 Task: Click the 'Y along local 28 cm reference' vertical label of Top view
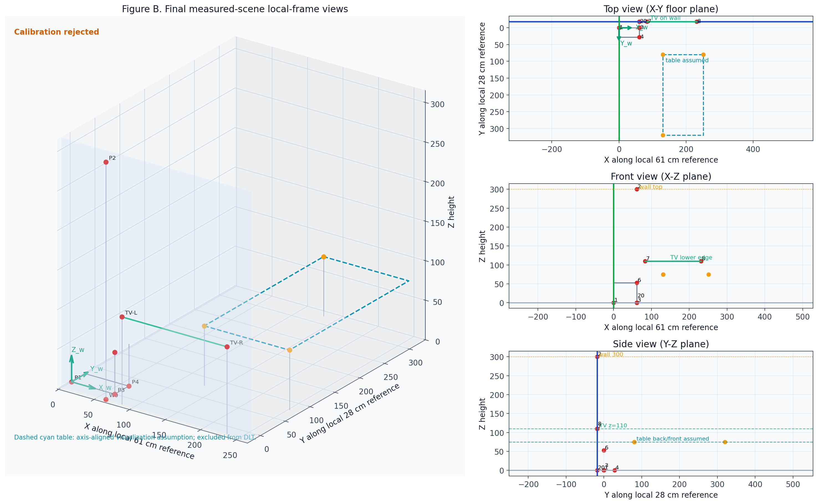(482, 79)
